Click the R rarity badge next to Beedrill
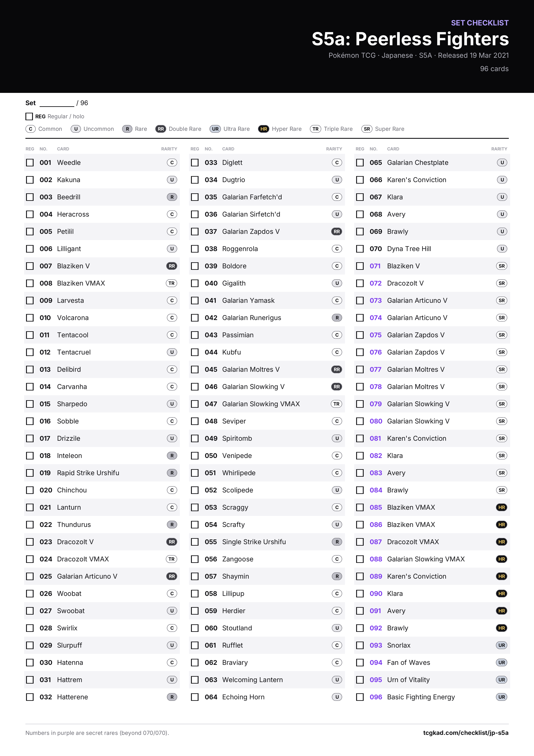 (x=172, y=197)
